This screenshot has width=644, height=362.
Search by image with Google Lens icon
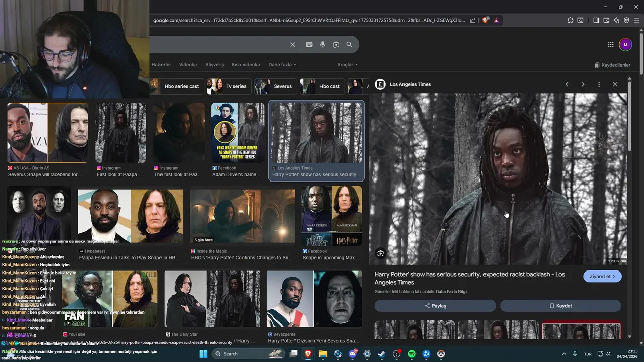tap(336, 45)
